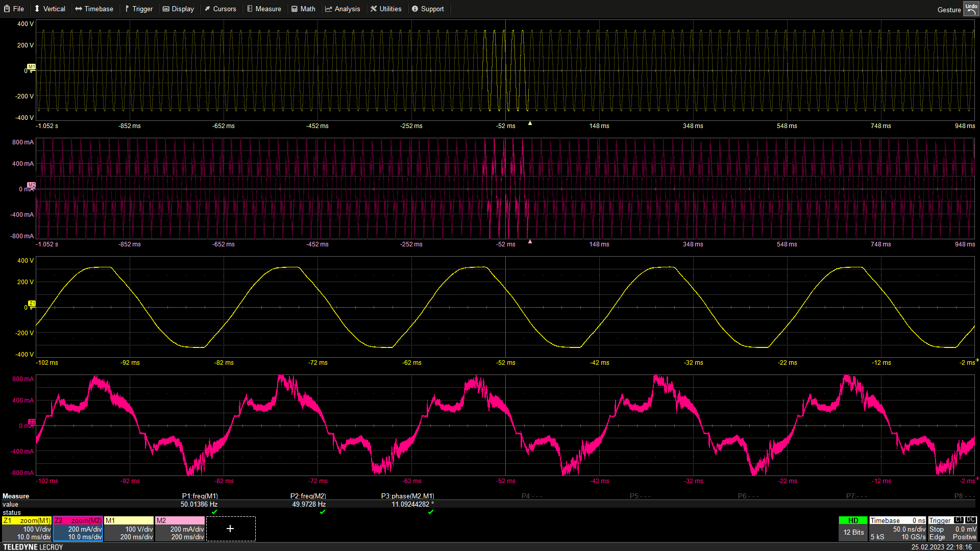The image size is (980, 551).
Task: Click the add new trace plus box
Action: click(x=230, y=529)
